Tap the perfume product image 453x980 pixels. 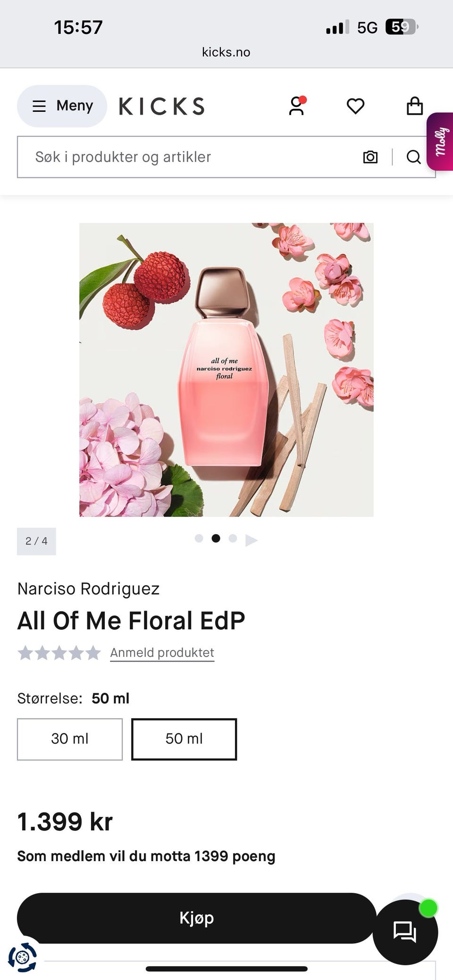[x=226, y=369]
